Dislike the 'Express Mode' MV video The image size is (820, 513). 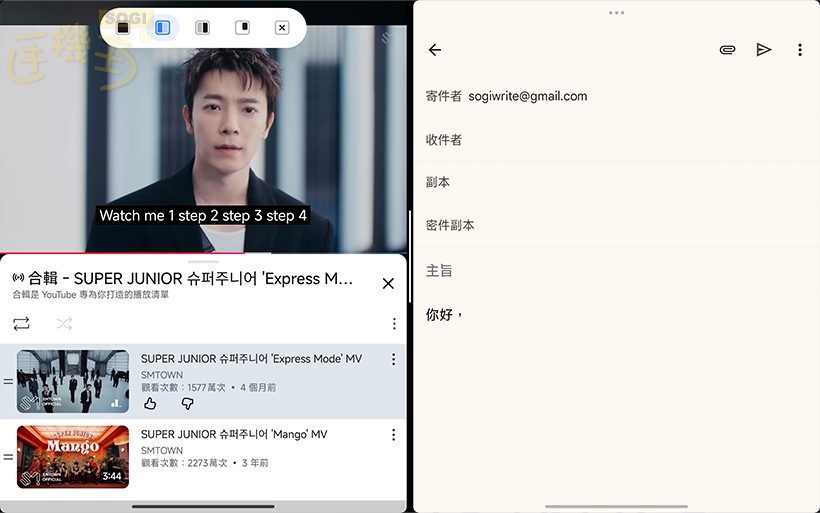point(187,403)
